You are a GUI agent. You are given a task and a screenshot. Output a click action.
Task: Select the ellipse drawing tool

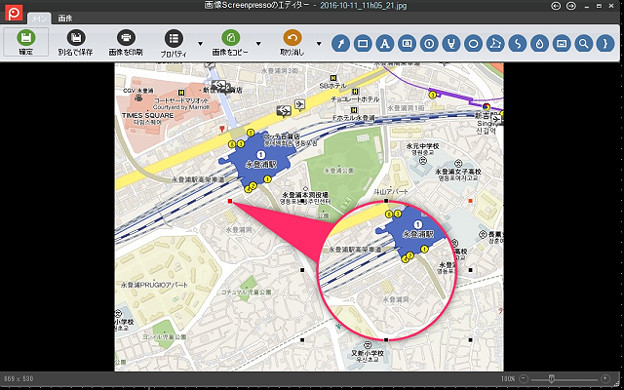click(473, 44)
